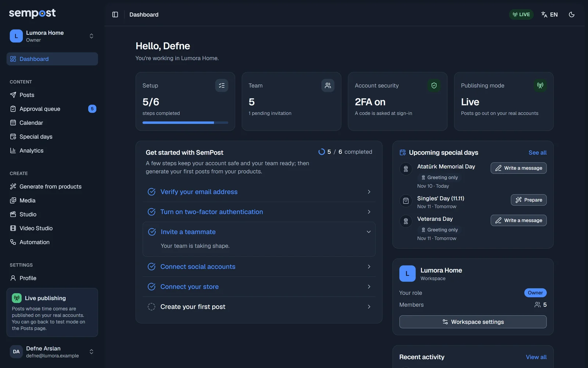Click Prepare for Singles' Day
The image size is (588, 368).
point(528,200)
